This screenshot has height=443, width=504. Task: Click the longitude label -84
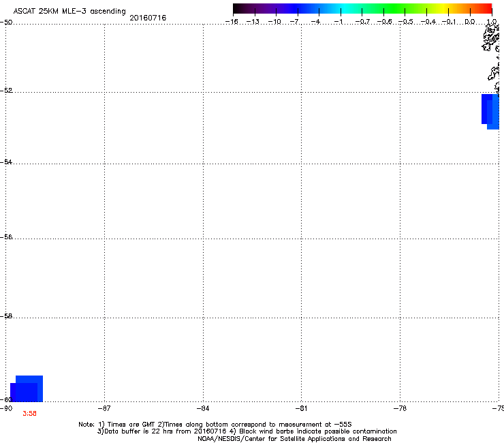[203, 408]
